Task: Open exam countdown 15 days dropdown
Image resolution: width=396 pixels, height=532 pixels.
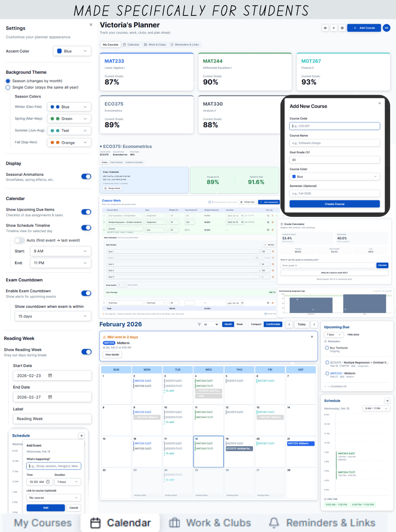Action: coord(53,316)
